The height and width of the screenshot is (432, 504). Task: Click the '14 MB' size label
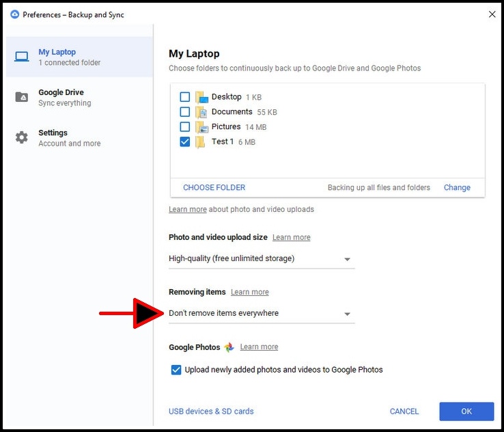coord(255,127)
